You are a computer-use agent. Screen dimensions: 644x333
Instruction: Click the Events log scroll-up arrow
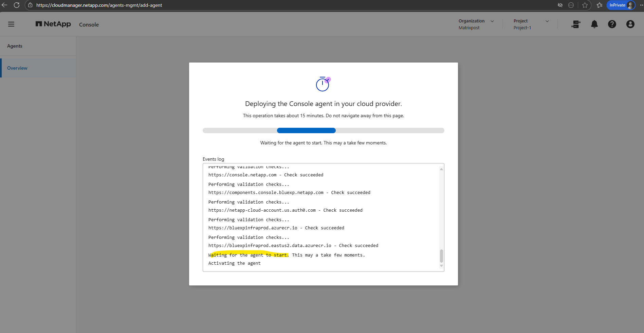tap(441, 169)
